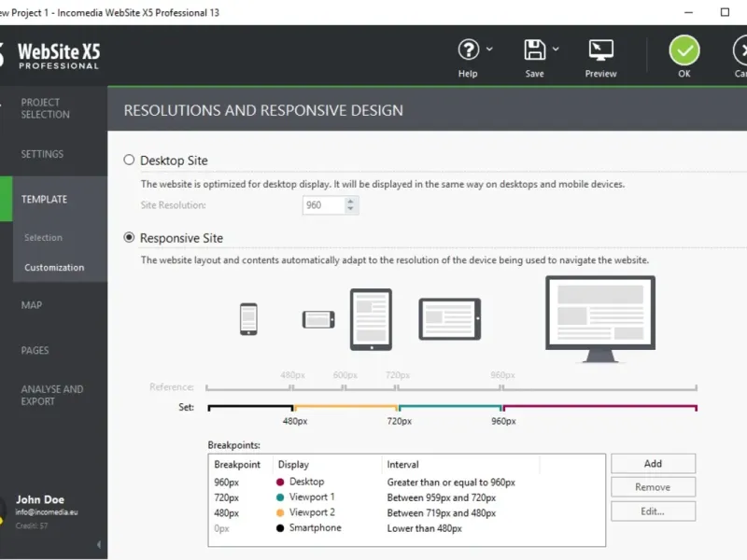This screenshot has height=560, width=747.
Task: Click the Display column header
Action: (293, 464)
